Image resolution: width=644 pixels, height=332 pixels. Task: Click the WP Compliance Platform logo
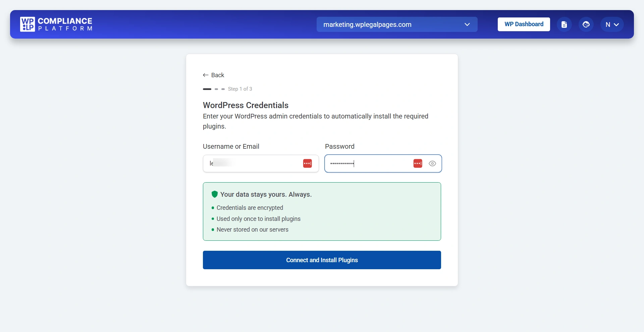[x=56, y=24]
